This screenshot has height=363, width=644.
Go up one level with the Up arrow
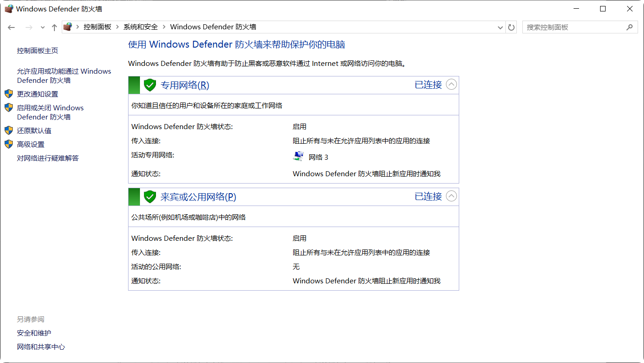click(54, 27)
